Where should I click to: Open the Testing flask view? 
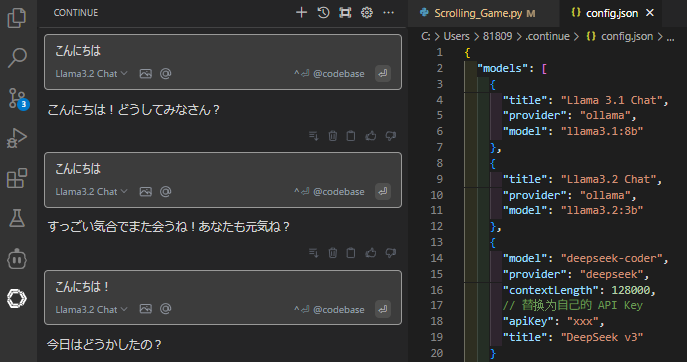click(17, 218)
